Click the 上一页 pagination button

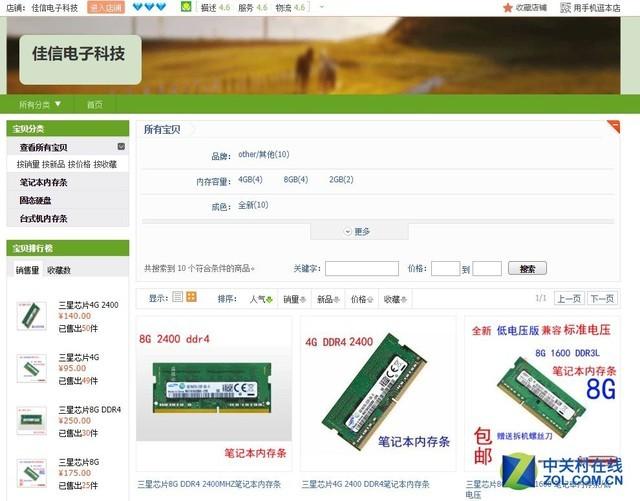[x=569, y=298]
